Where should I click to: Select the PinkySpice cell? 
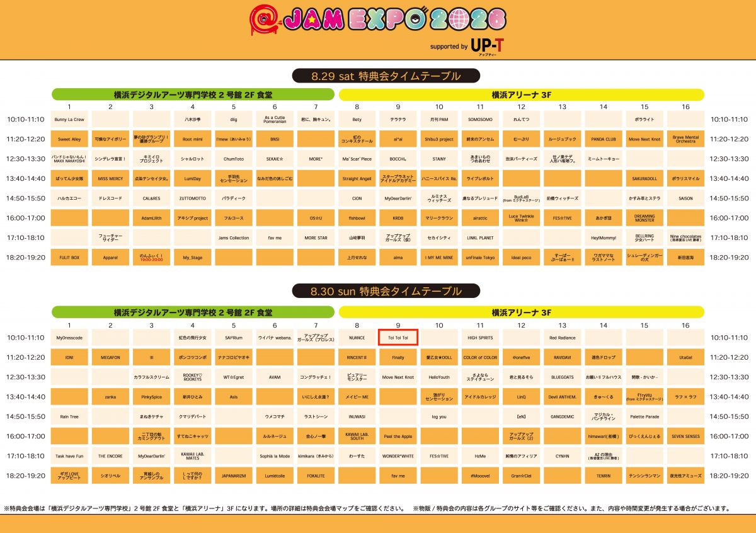151,397
